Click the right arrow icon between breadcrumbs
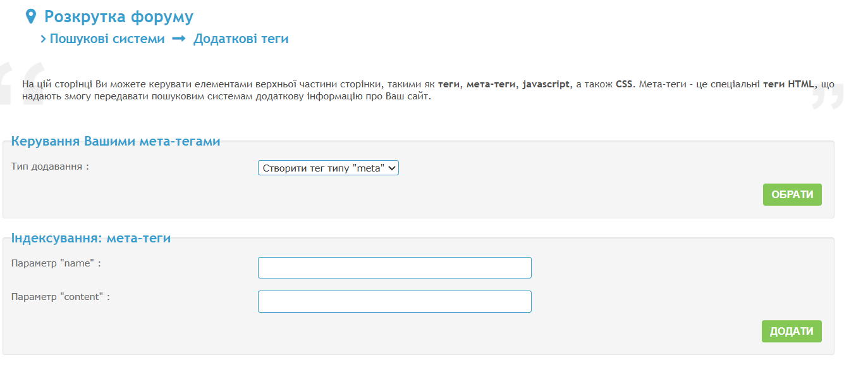 179,39
